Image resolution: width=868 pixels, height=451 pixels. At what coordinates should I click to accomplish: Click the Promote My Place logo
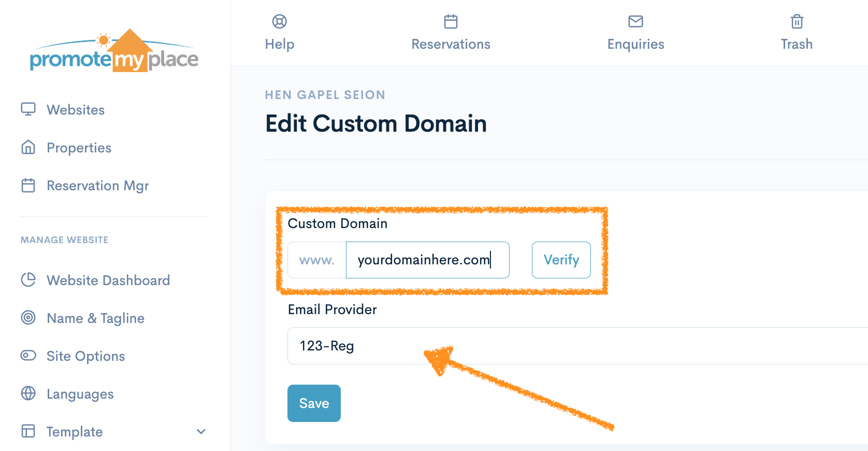pyautogui.click(x=114, y=52)
